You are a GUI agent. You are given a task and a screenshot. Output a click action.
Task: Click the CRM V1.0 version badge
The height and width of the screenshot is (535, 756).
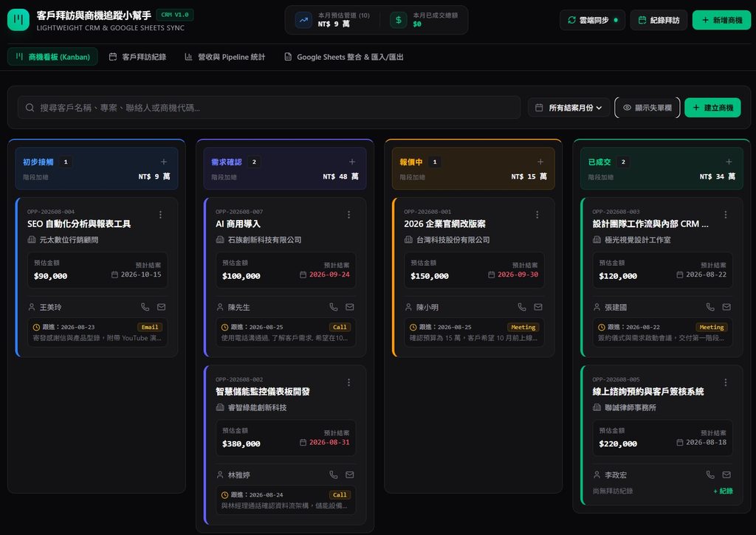coord(175,15)
